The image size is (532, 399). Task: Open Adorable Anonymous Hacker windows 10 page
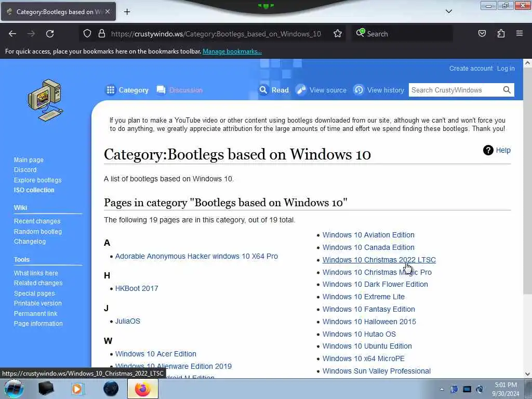click(196, 256)
